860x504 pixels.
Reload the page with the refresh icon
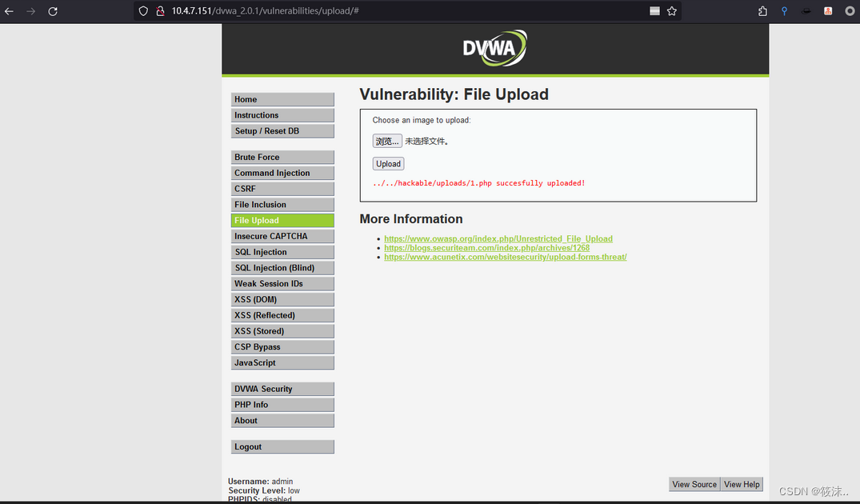(53, 11)
